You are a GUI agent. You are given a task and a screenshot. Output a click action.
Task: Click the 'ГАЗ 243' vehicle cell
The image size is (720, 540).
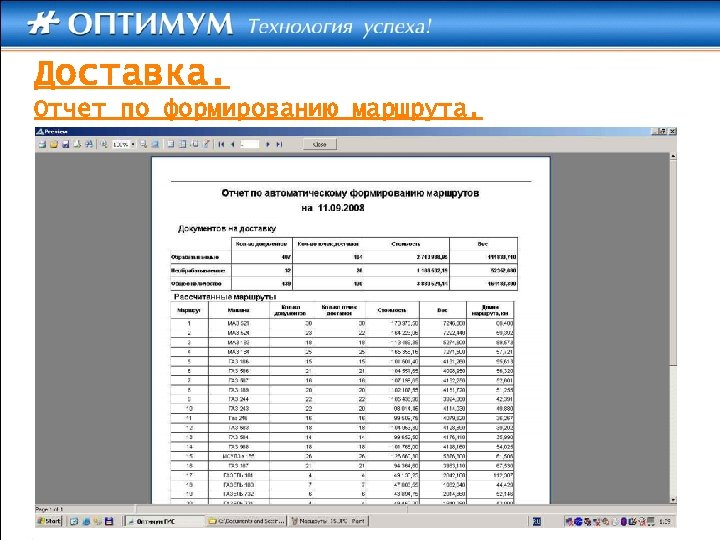239,409
